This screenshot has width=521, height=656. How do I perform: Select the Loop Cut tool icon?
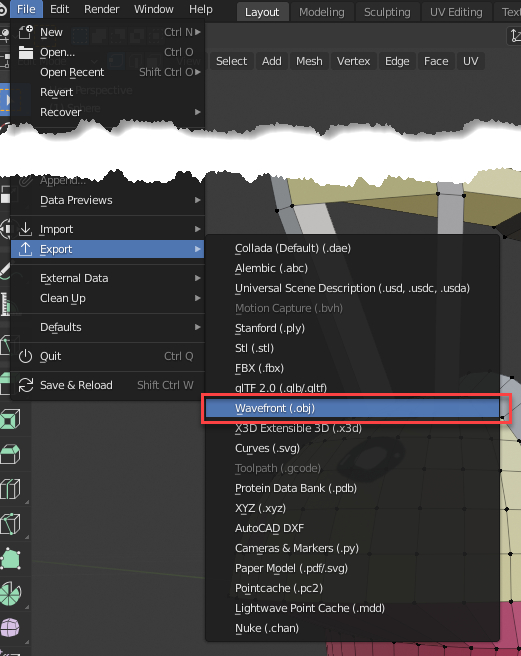(x=10, y=489)
